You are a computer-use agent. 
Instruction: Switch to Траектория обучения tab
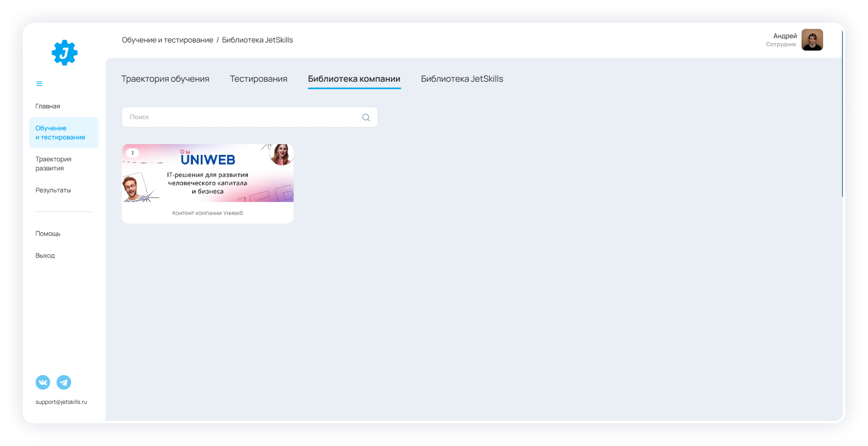click(x=165, y=79)
